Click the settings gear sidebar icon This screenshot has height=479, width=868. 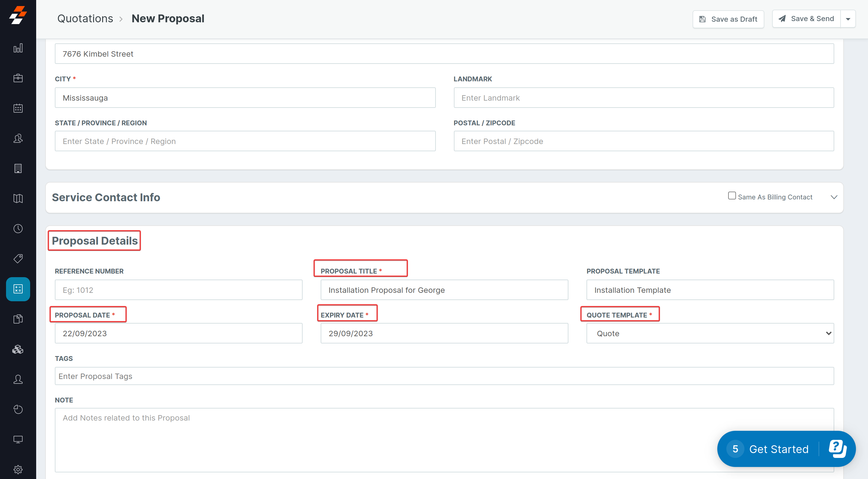(x=18, y=469)
